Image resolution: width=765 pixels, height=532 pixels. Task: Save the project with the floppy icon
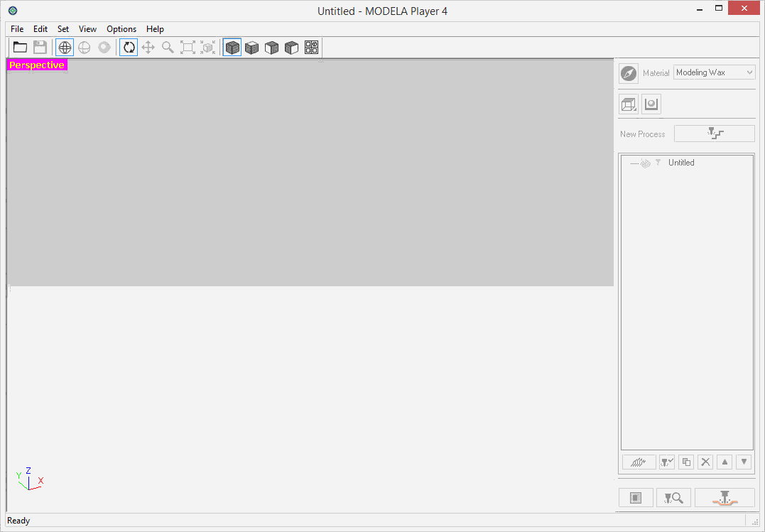coord(40,48)
